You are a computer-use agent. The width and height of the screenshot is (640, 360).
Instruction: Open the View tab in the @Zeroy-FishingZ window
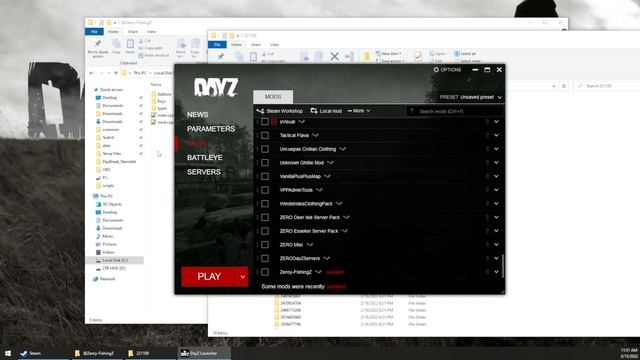151,31
